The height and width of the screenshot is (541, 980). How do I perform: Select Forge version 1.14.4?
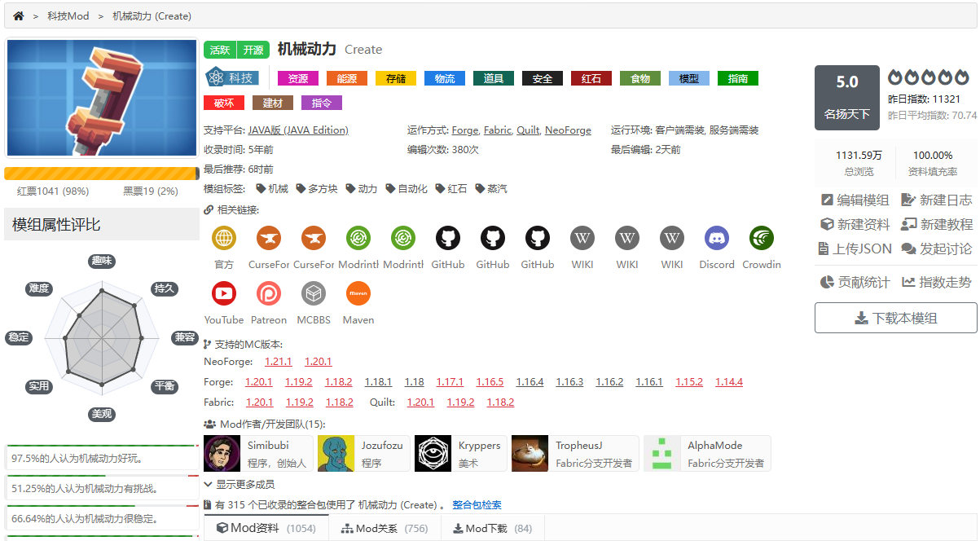click(x=729, y=382)
